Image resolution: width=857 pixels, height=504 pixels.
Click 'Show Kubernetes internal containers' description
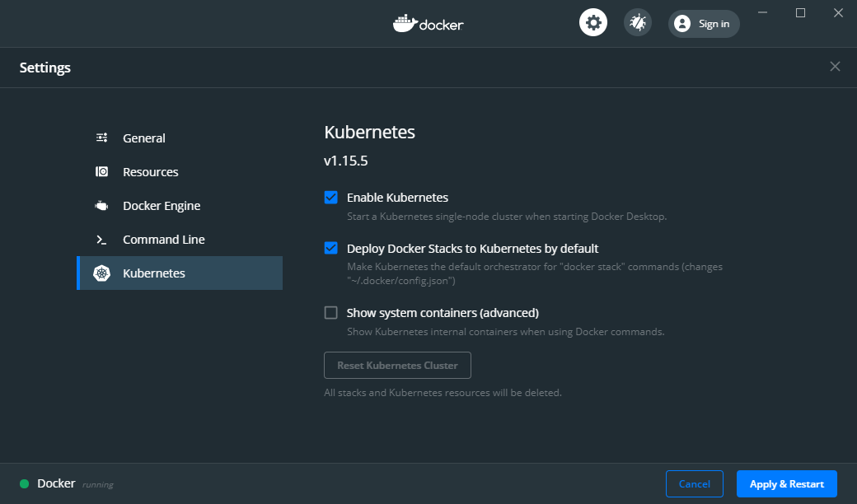[x=506, y=331]
